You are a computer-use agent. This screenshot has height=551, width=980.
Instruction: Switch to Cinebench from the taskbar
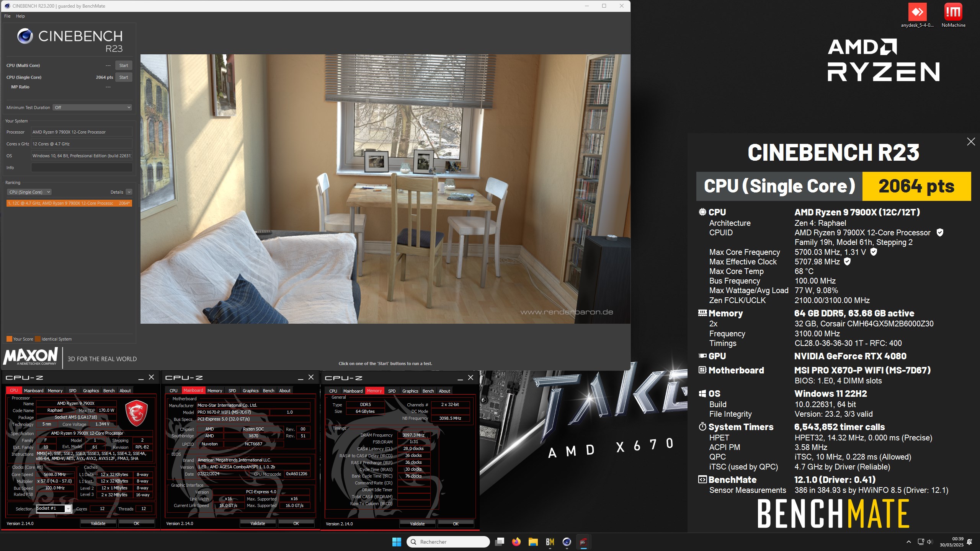567,542
